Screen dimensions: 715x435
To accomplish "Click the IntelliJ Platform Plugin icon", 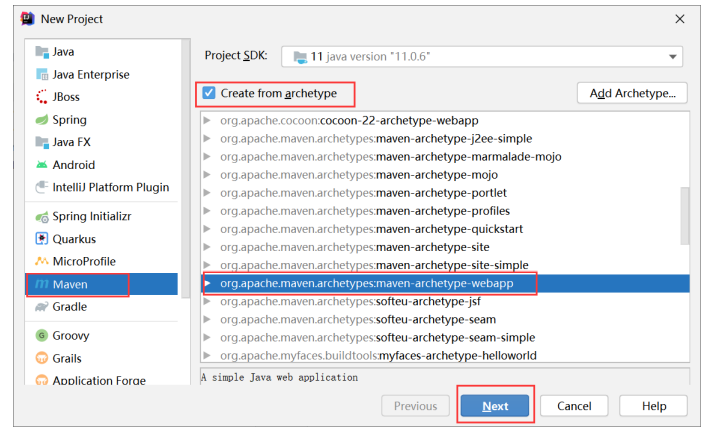I will [x=42, y=187].
